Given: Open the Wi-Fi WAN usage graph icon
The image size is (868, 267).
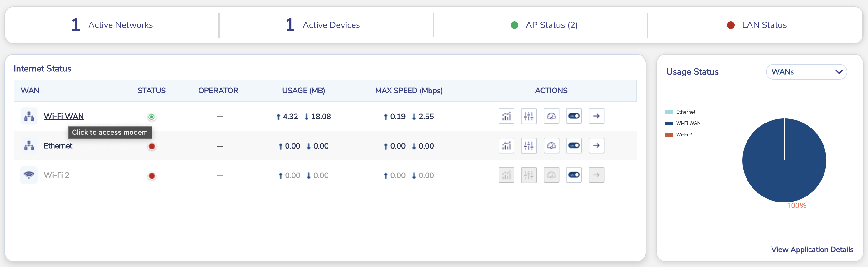Looking at the screenshot, I should click(x=506, y=116).
